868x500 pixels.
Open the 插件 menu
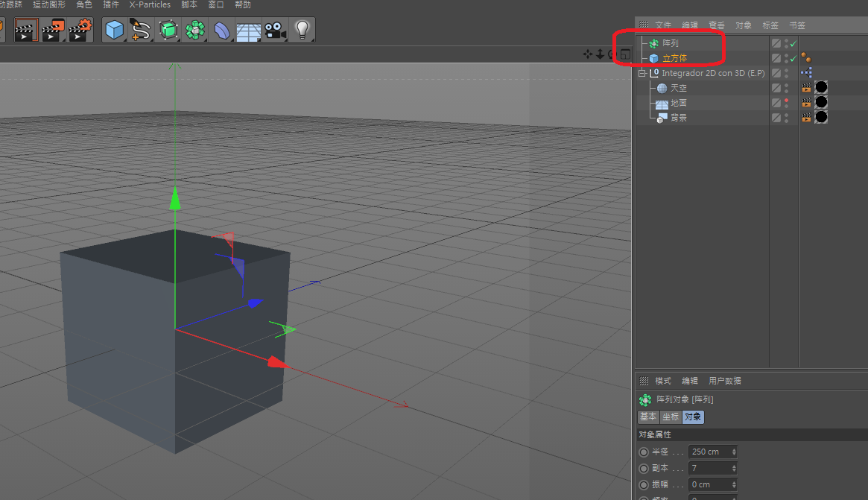pos(111,4)
